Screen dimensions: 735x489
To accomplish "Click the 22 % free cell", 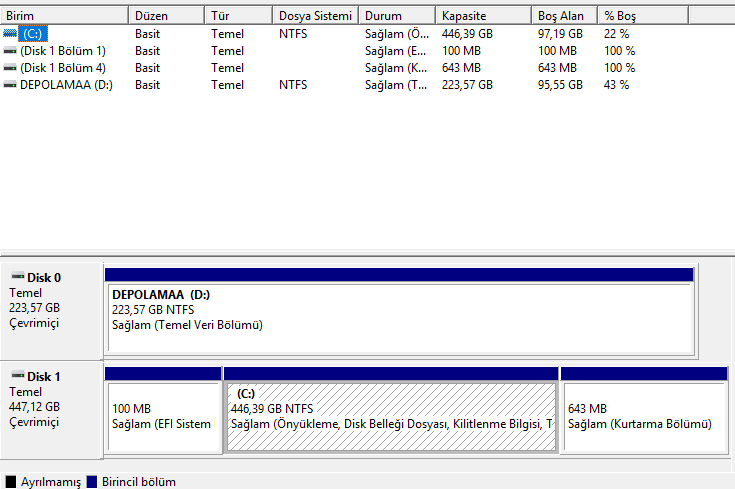I will click(x=616, y=34).
